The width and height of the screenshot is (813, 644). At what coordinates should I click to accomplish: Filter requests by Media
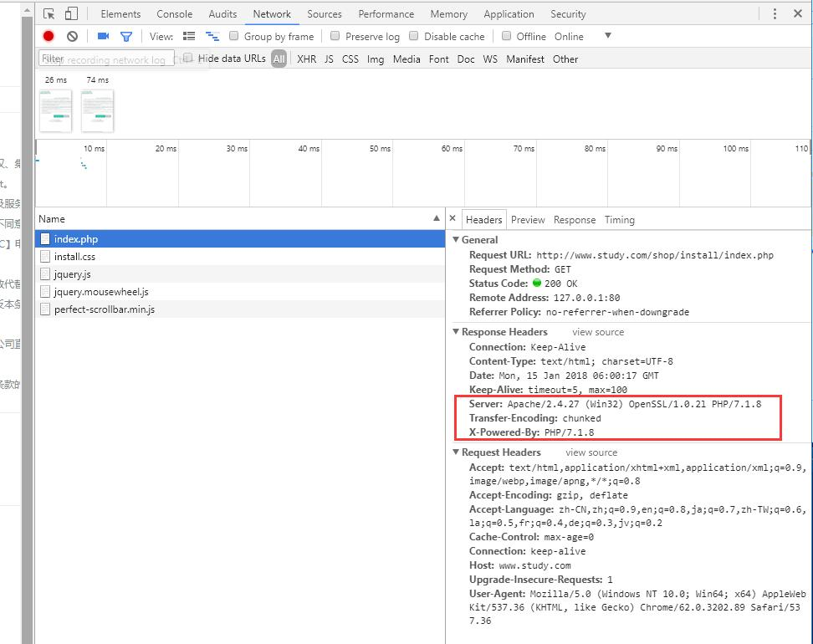click(x=406, y=59)
